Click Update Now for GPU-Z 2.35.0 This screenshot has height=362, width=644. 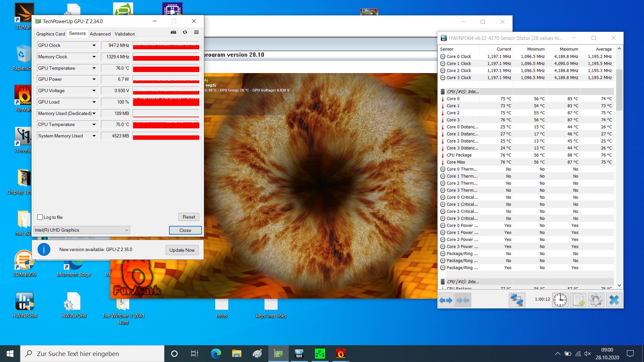182,250
